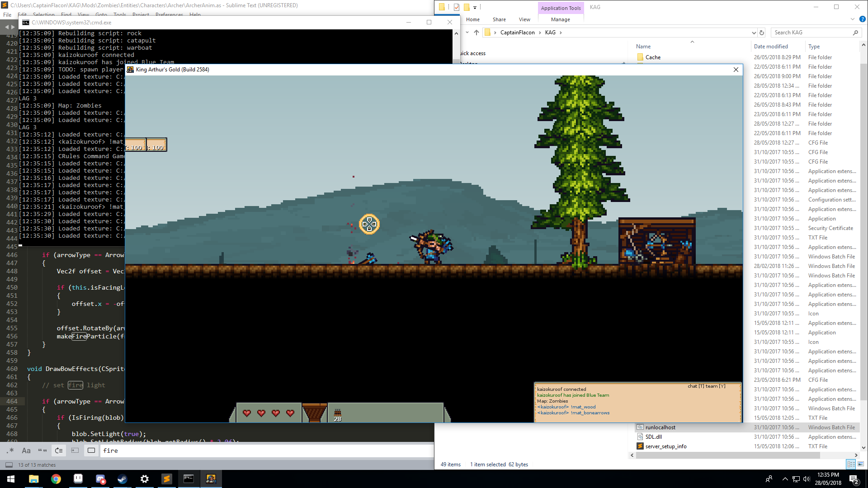Click the King Arthur's Gold window icon
Viewport: 868px width, 488px height.
pos(130,70)
